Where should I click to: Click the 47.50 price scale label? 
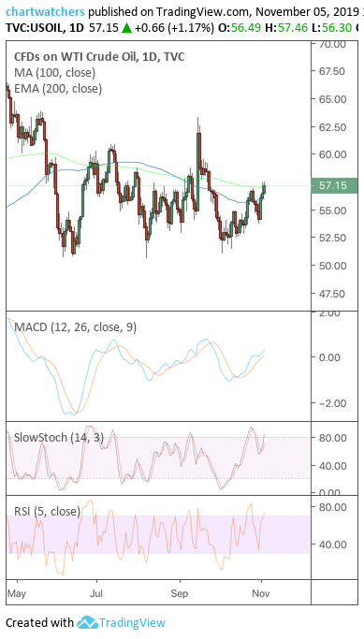point(334,294)
